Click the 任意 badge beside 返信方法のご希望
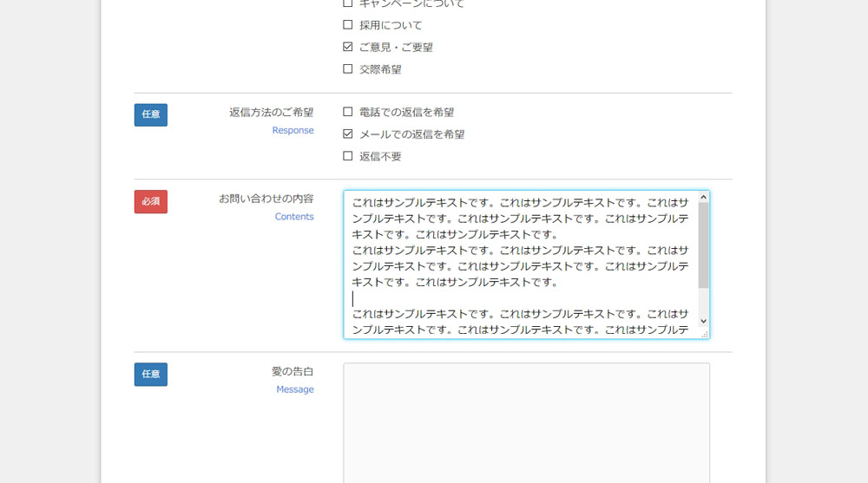 click(150, 115)
